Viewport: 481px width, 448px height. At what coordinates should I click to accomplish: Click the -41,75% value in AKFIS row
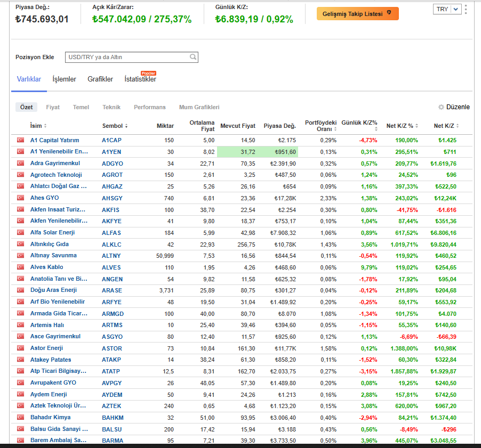[407, 210]
